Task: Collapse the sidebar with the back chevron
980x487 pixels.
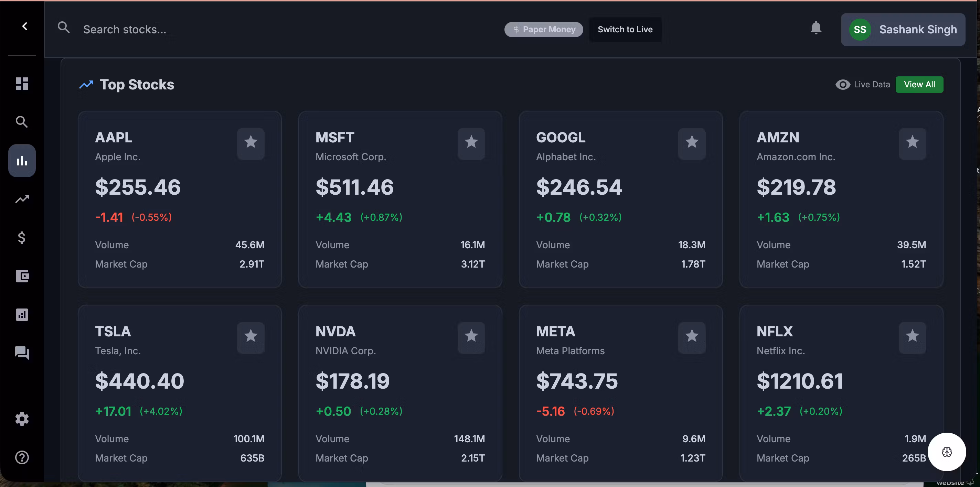Action: coord(25,26)
